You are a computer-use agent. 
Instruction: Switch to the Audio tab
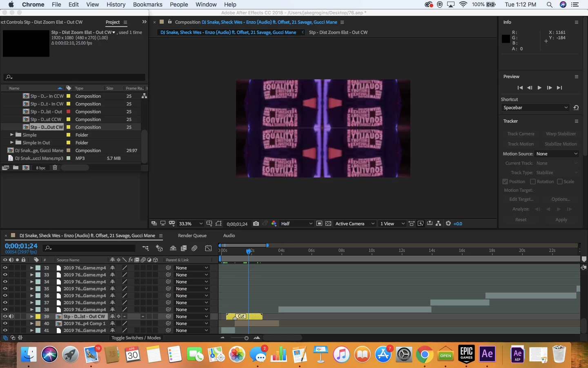[229, 236]
